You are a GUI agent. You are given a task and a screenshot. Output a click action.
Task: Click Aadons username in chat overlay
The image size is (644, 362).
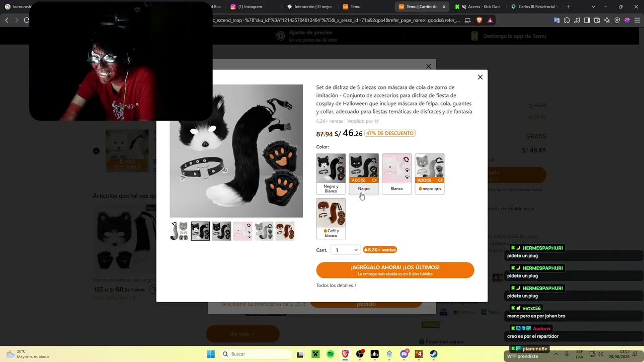tap(542, 328)
